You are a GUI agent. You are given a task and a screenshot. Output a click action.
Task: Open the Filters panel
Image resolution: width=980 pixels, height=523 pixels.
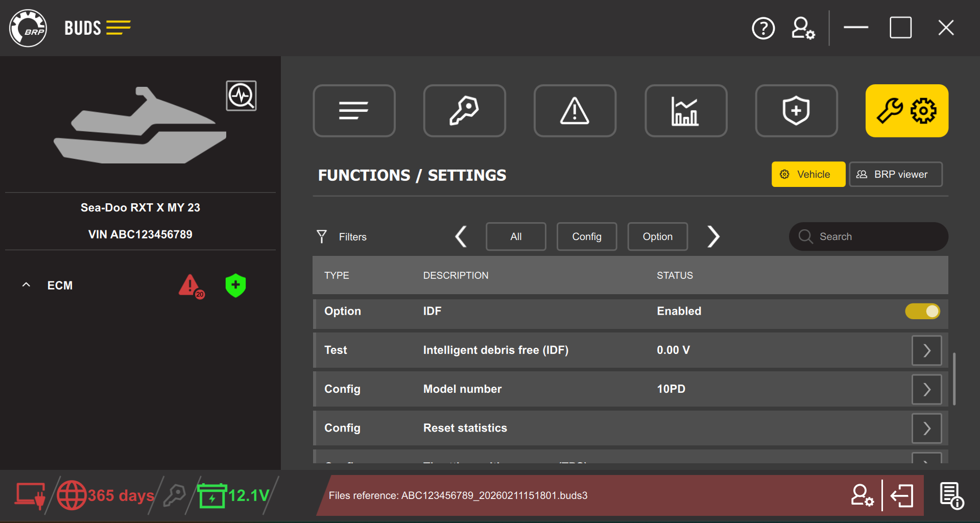tap(341, 236)
